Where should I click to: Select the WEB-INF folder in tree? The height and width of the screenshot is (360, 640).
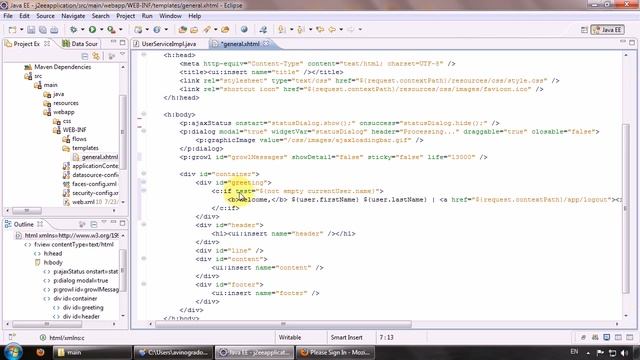tap(74, 130)
